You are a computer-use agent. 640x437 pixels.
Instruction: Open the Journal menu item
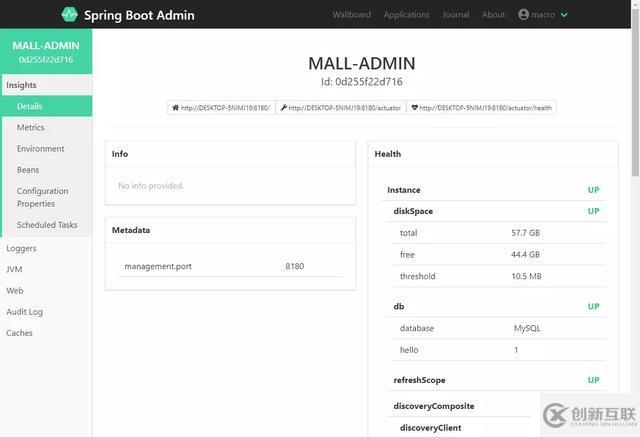click(x=456, y=15)
